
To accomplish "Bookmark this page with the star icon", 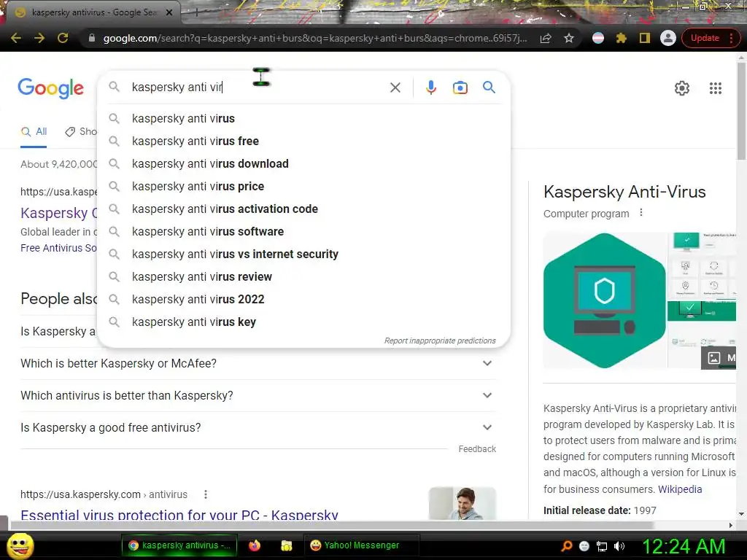I will [569, 38].
